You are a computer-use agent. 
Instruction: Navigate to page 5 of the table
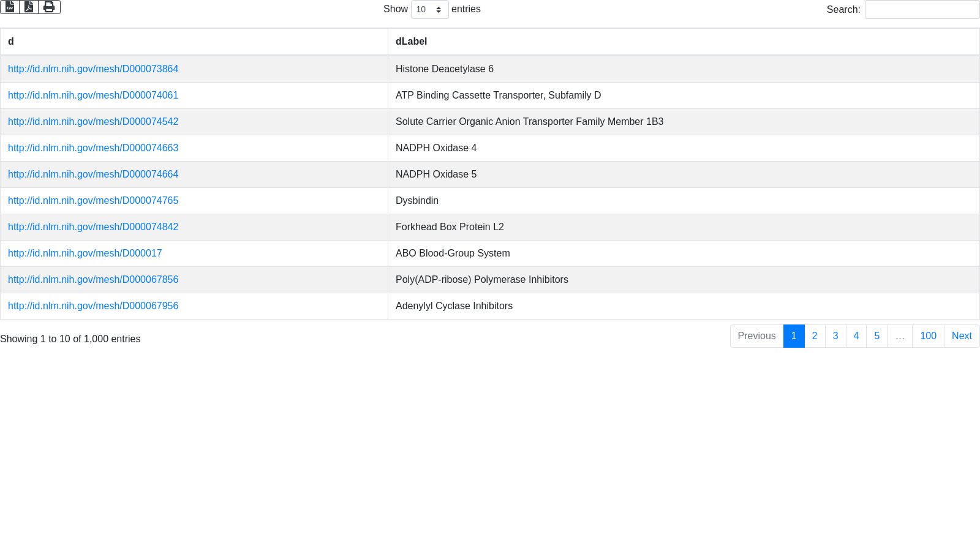pyautogui.click(x=876, y=336)
